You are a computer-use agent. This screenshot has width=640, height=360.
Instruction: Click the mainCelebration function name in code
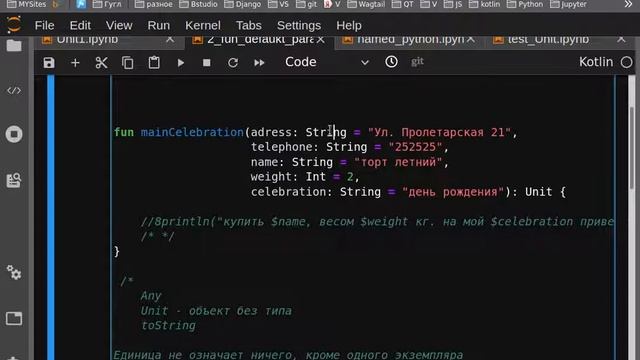pyautogui.click(x=192, y=132)
